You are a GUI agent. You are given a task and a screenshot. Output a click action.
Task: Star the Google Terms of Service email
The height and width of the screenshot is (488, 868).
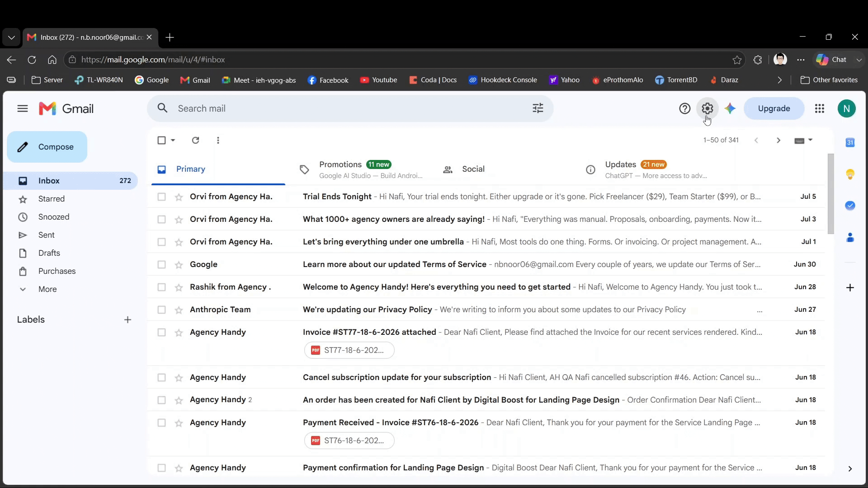tap(179, 265)
